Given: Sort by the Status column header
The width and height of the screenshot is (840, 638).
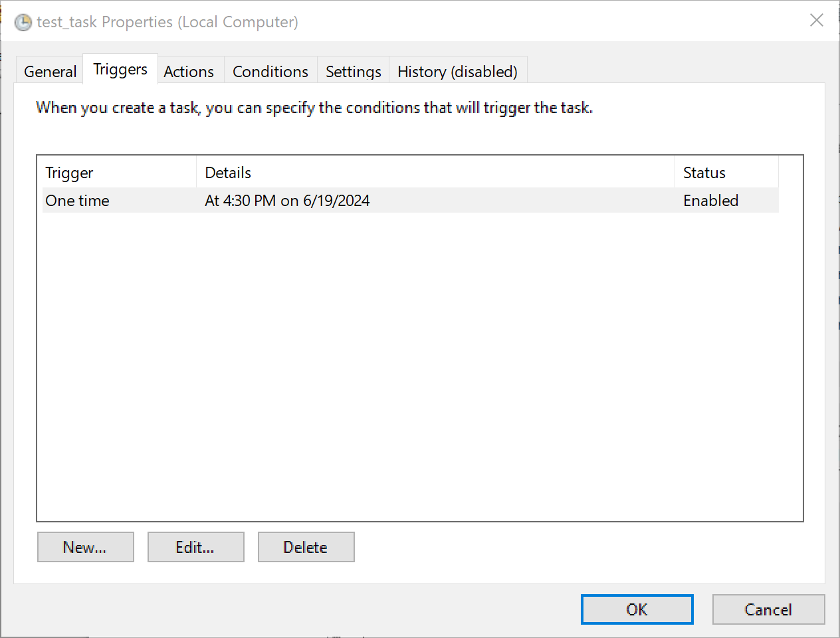Looking at the screenshot, I should [727, 173].
